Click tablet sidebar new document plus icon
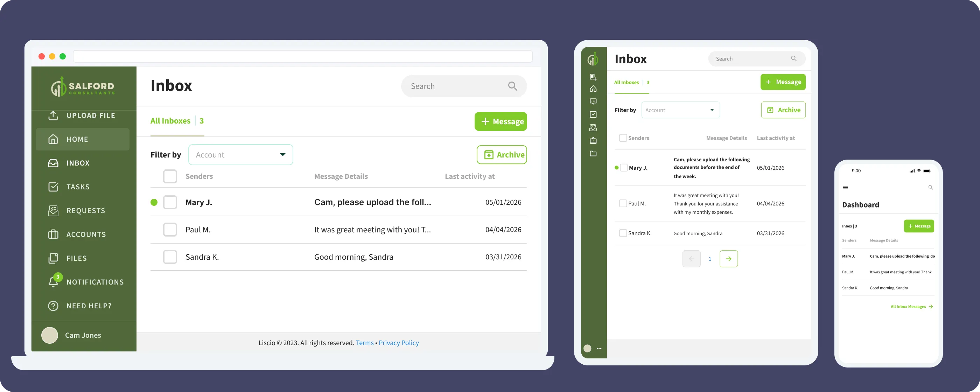980x392 pixels. (593, 77)
